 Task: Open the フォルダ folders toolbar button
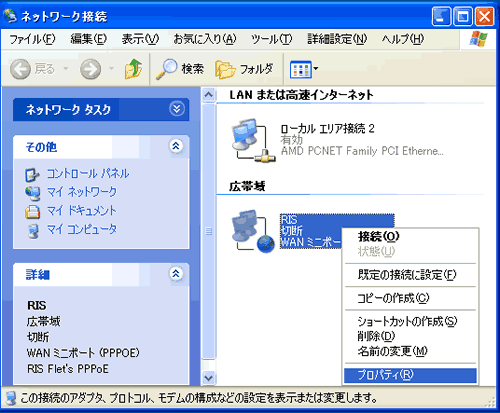[x=244, y=69]
